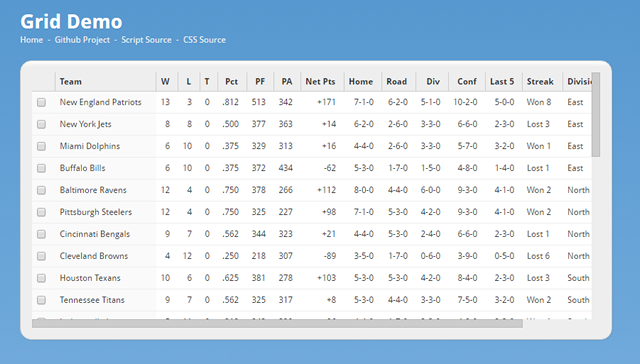Select the Buffalo Bills row checkbox
The width and height of the screenshot is (640, 364).
point(41,169)
